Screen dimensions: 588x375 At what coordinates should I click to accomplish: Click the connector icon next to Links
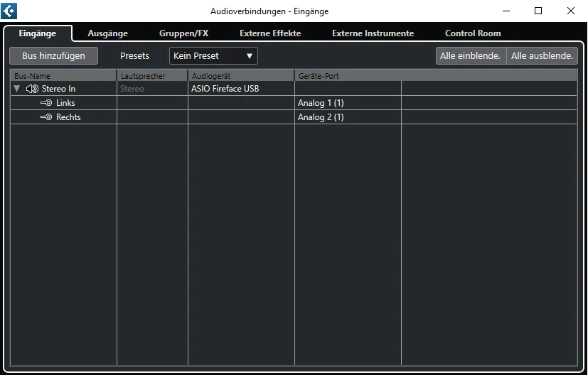[46, 103]
